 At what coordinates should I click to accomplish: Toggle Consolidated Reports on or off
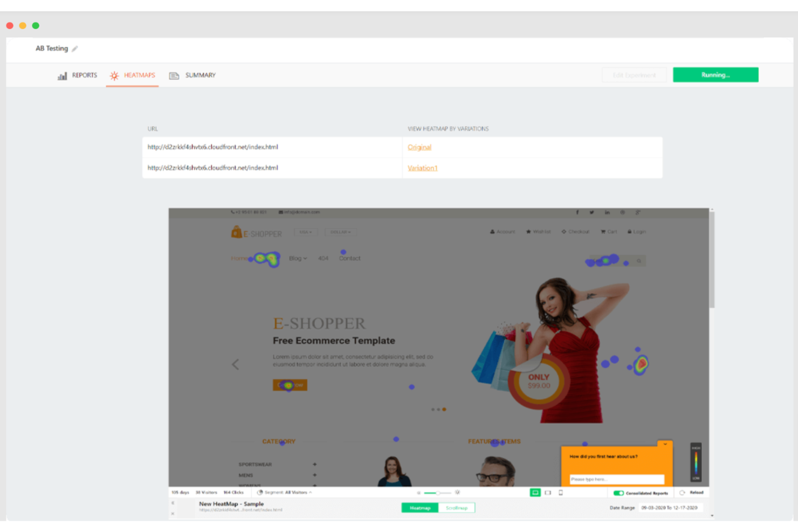click(619, 492)
